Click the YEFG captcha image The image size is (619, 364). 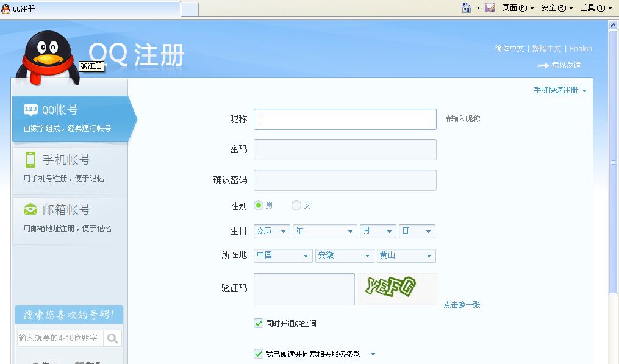tap(397, 289)
